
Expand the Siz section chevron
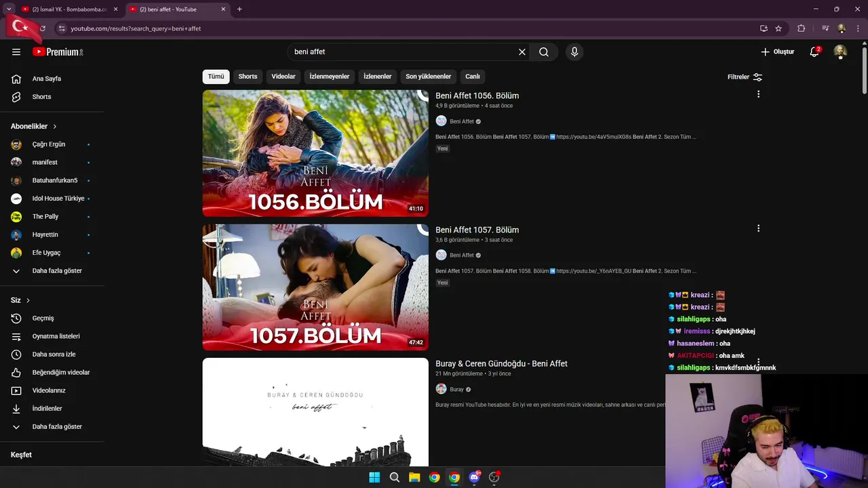(28, 300)
